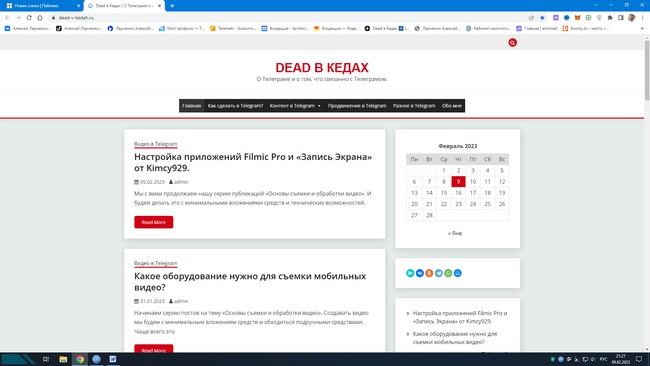Open a new browser tab

(172, 5)
